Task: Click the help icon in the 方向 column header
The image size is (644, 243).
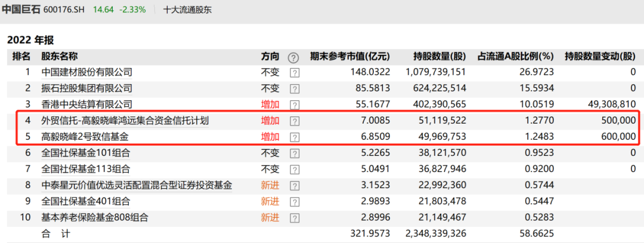Action: coord(293,57)
